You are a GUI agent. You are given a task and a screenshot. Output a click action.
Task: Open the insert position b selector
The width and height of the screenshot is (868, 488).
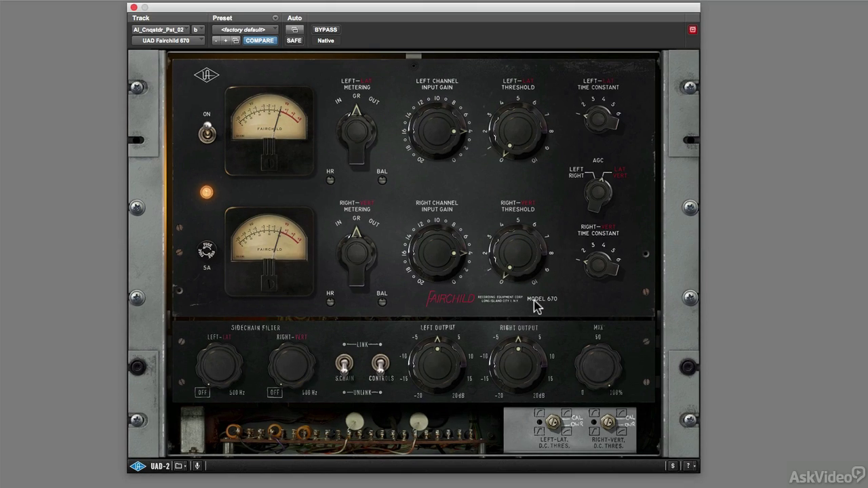(x=198, y=30)
